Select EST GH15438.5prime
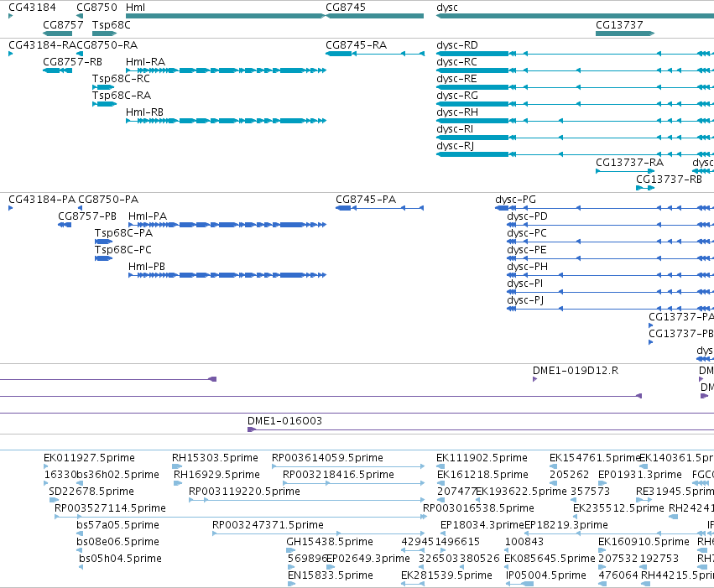 (x=291, y=550)
